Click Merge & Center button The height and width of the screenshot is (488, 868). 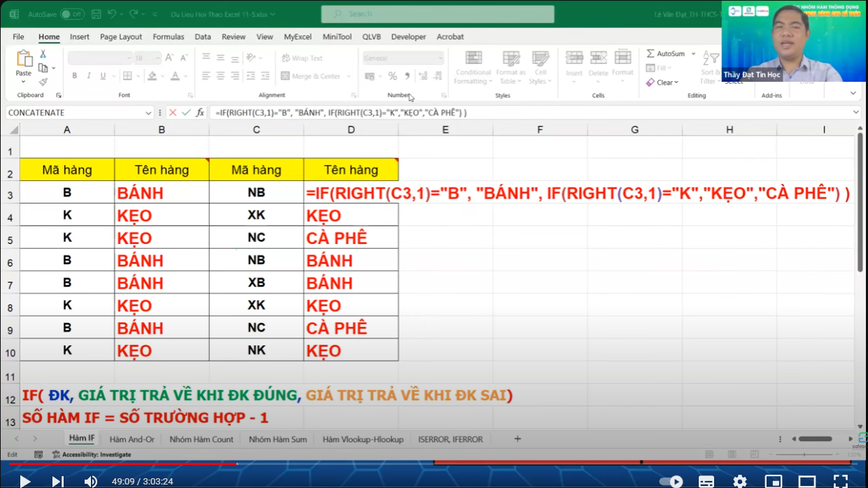click(311, 76)
